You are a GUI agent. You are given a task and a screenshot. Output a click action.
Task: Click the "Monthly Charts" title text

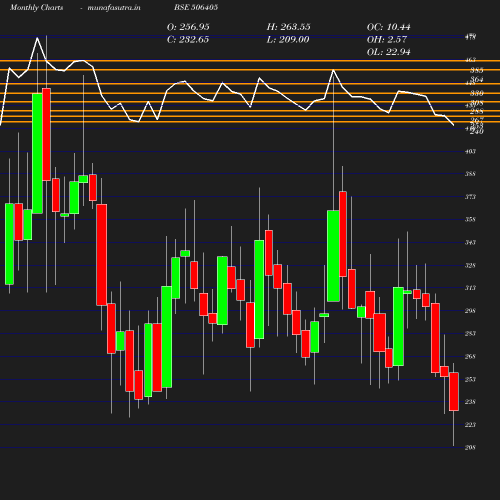coord(37,7)
